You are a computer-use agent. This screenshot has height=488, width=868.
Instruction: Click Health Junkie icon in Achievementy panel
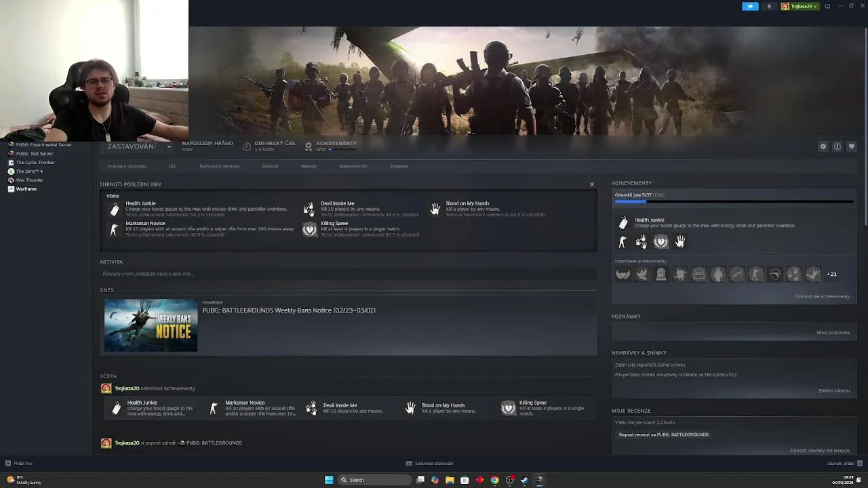[x=623, y=223]
